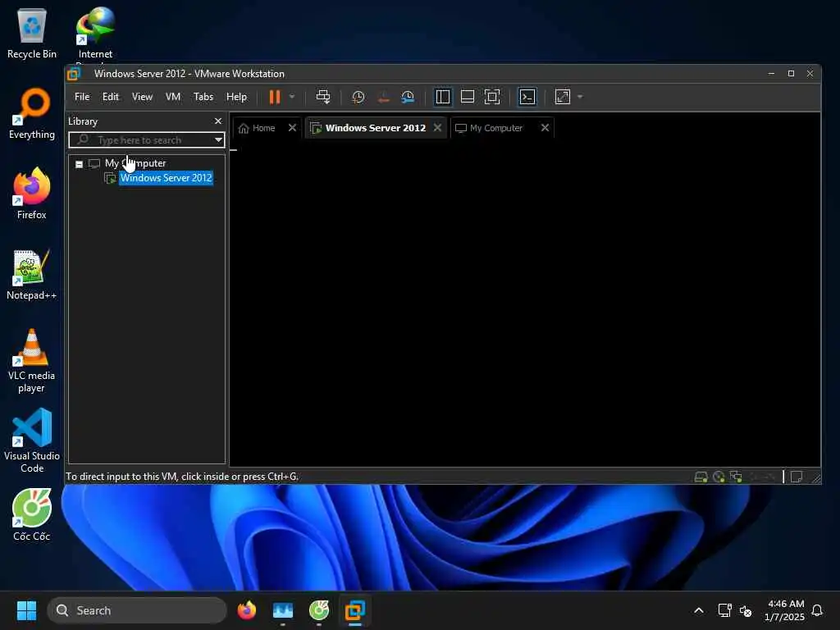Toggle the console view icon
The image size is (840, 630).
tap(527, 97)
